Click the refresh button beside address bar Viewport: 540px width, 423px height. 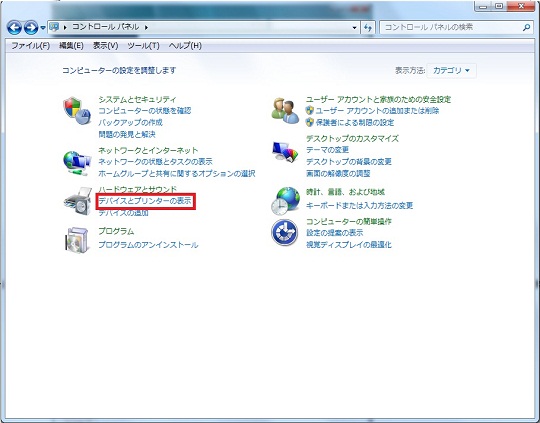[x=368, y=28]
